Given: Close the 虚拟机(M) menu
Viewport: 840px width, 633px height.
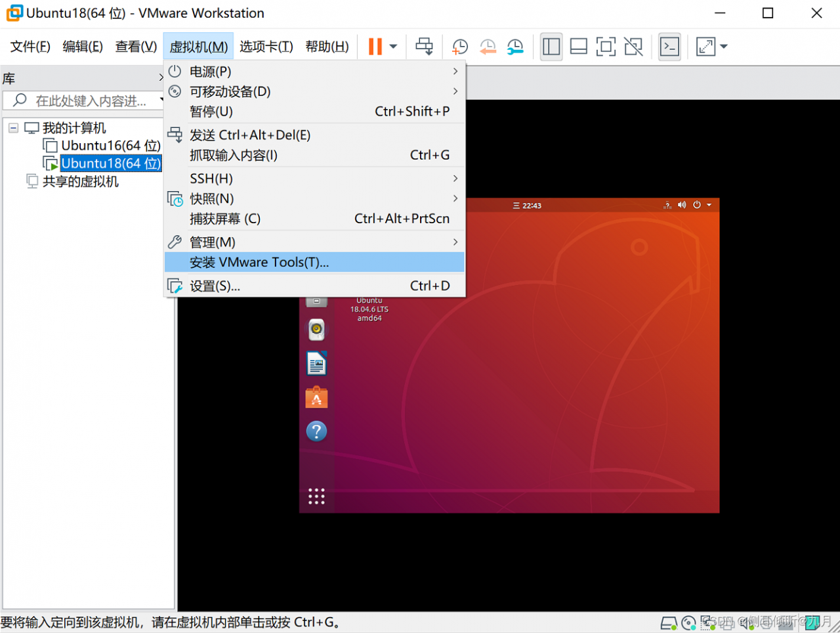Looking at the screenshot, I should tap(198, 47).
